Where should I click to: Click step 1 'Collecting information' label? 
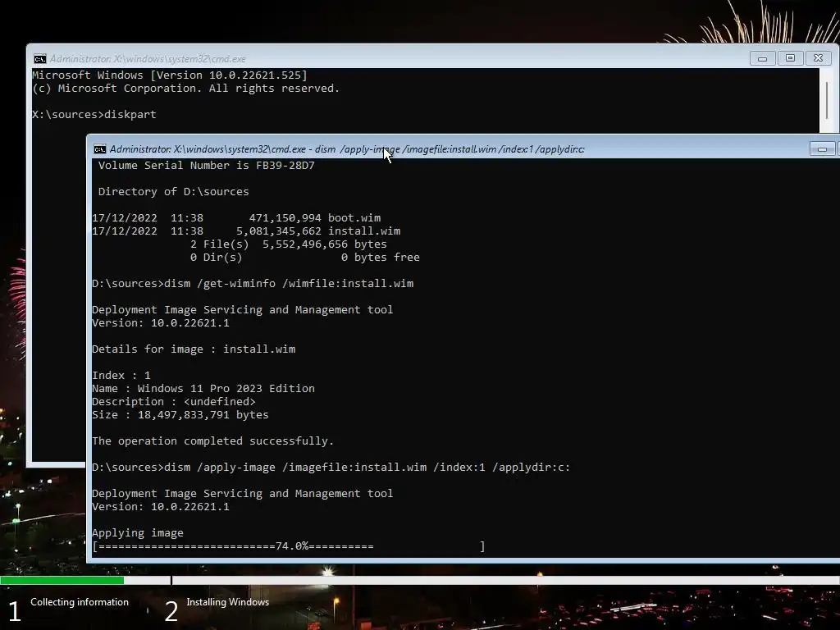(x=80, y=602)
